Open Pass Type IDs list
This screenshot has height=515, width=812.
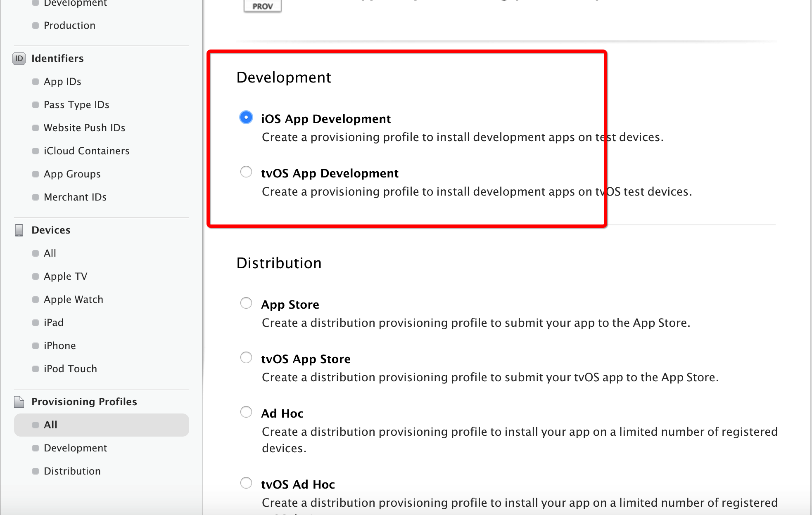pos(76,105)
